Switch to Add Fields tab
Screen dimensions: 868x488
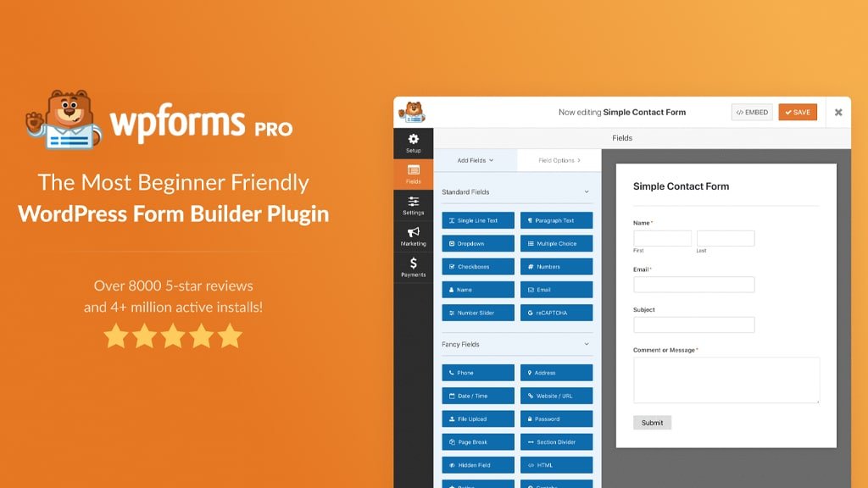(x=476, y=160)
